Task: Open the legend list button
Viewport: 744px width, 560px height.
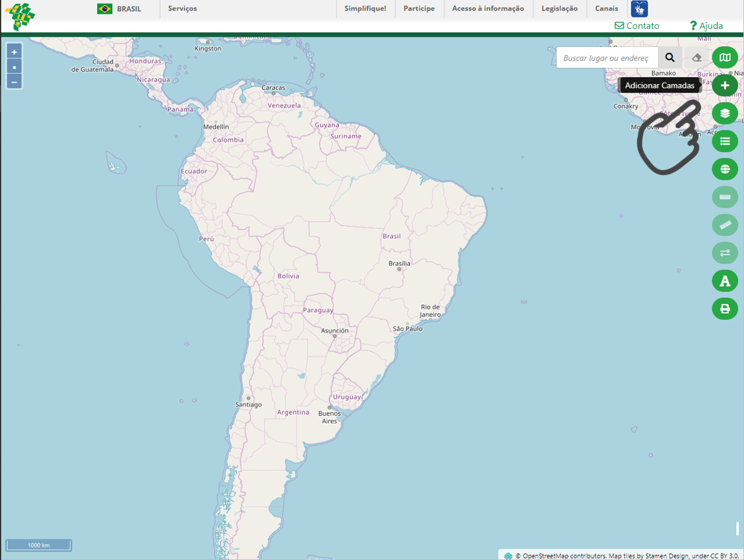Action: click(x=725, y=141)
